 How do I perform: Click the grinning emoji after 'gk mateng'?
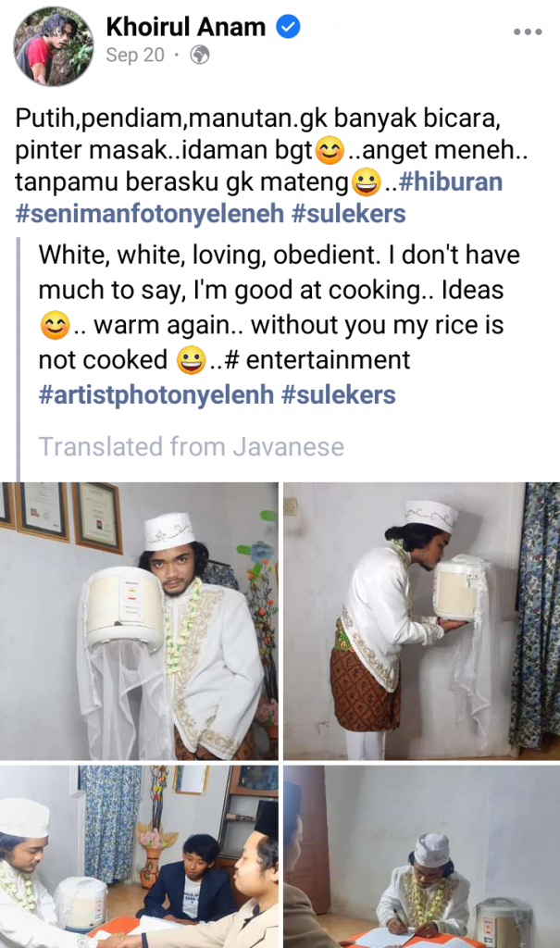(366, 182)
